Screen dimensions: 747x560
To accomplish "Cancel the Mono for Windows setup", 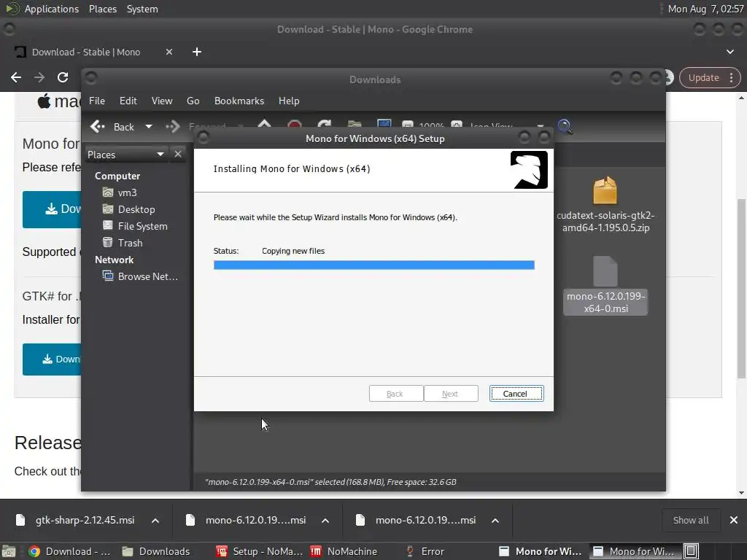I will tap(516, 393).
